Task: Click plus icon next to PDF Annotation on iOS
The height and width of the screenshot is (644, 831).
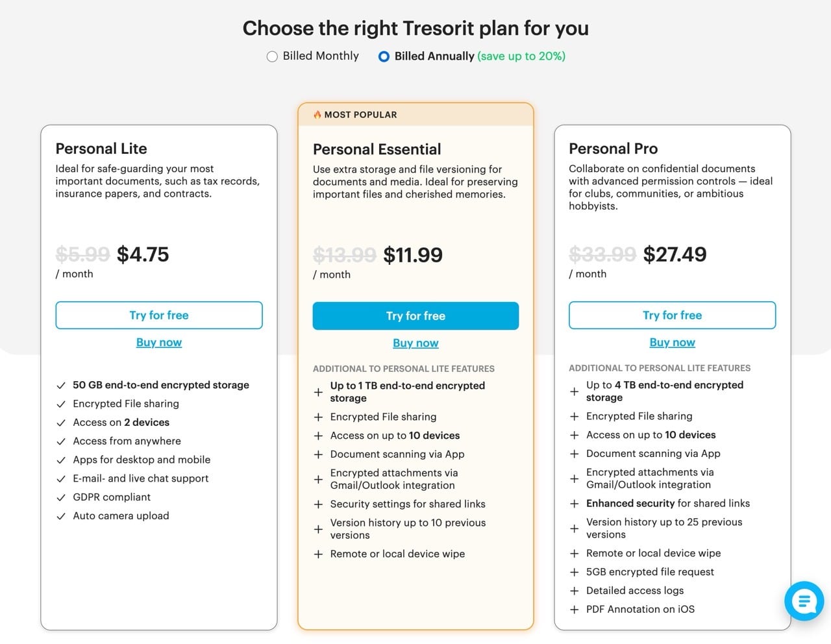Action: pyautogui.click(x=574, y=610)
